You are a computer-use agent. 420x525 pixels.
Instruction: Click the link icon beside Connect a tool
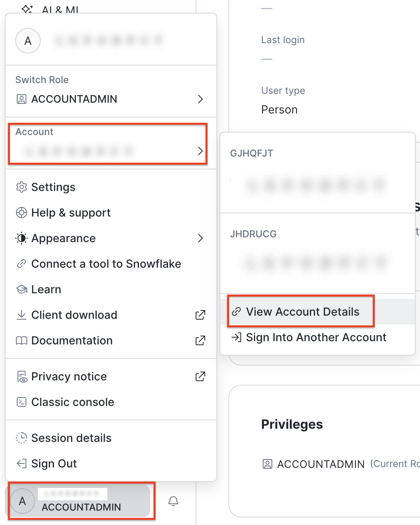click(x=21, y=264)
